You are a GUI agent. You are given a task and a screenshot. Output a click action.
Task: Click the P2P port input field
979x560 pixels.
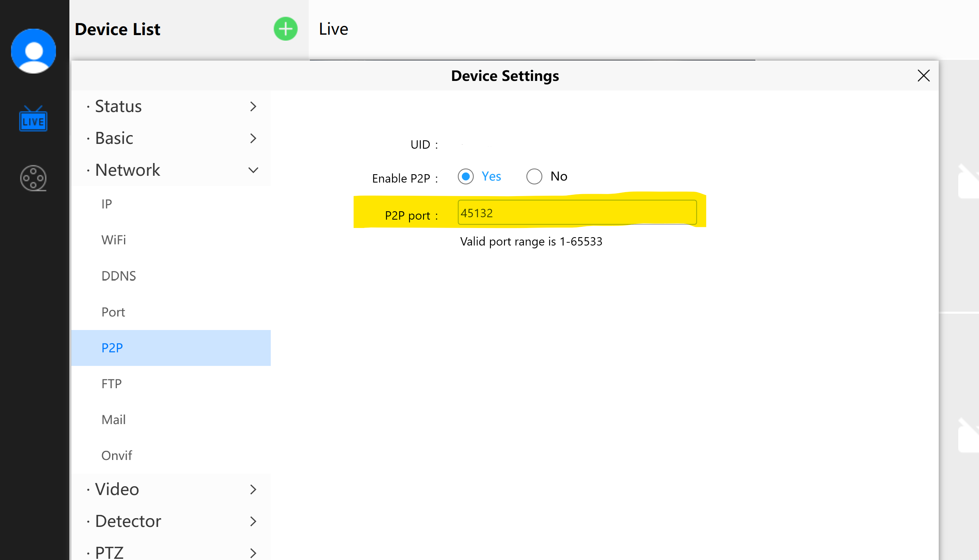577,213
